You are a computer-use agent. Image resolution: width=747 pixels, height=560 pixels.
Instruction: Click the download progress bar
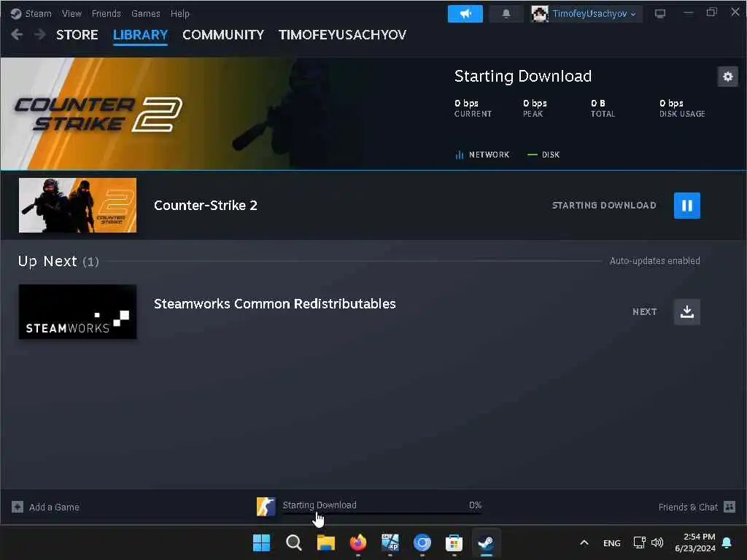tap(382, 513)
